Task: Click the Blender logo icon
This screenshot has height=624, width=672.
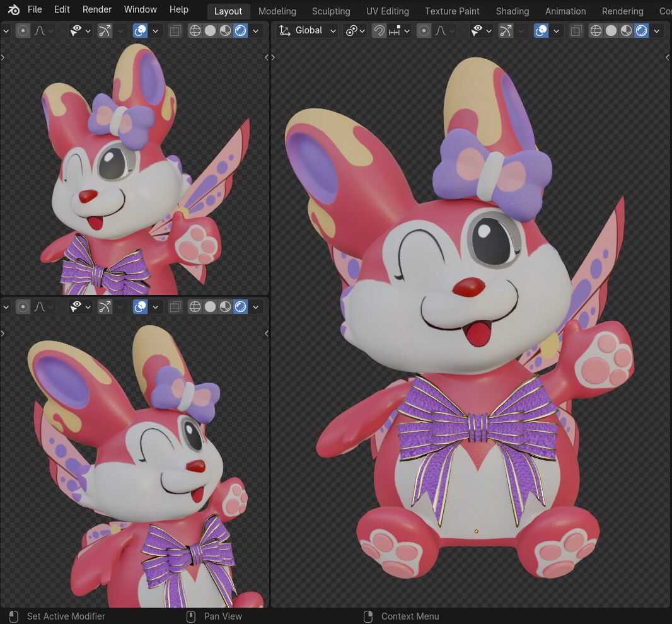Action: 13,9
